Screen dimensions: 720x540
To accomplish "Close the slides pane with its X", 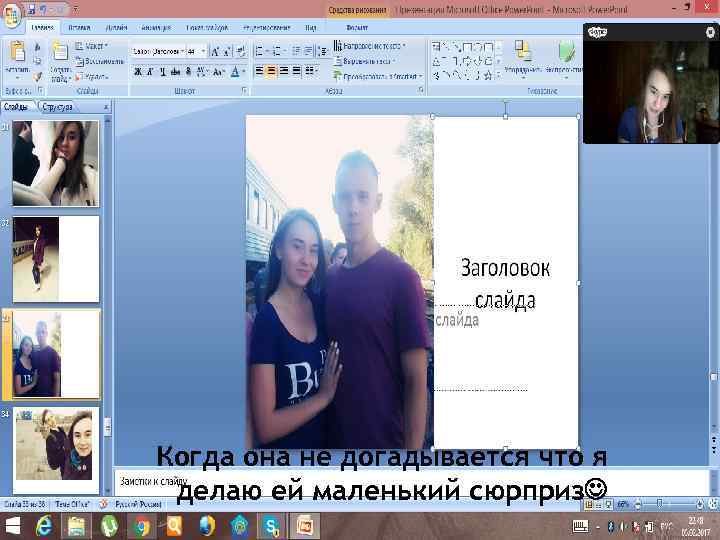I will point(106,107).
